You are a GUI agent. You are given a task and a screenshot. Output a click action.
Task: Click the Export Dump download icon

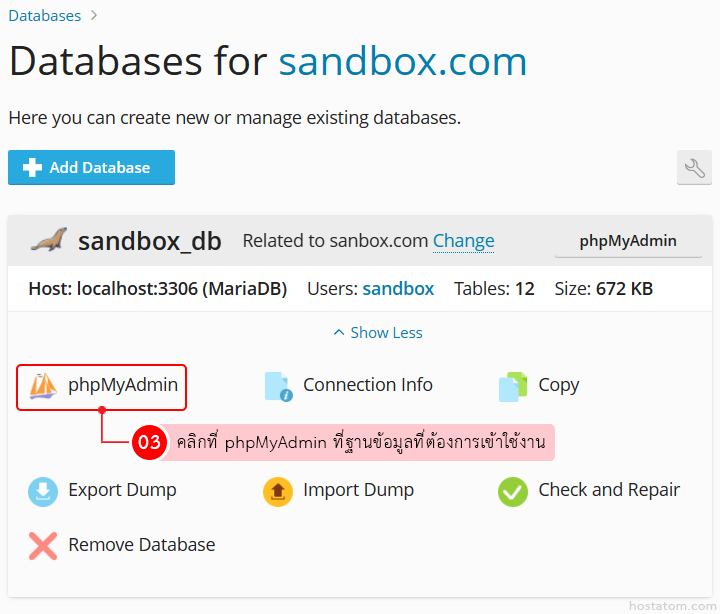[43, 491]
